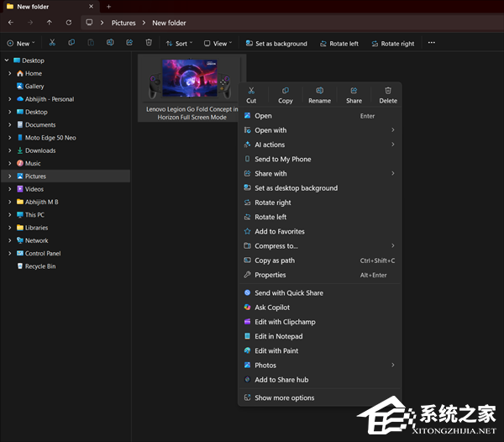
Task: Click Rotate right in the toolbar
Action: pos(393,44)
